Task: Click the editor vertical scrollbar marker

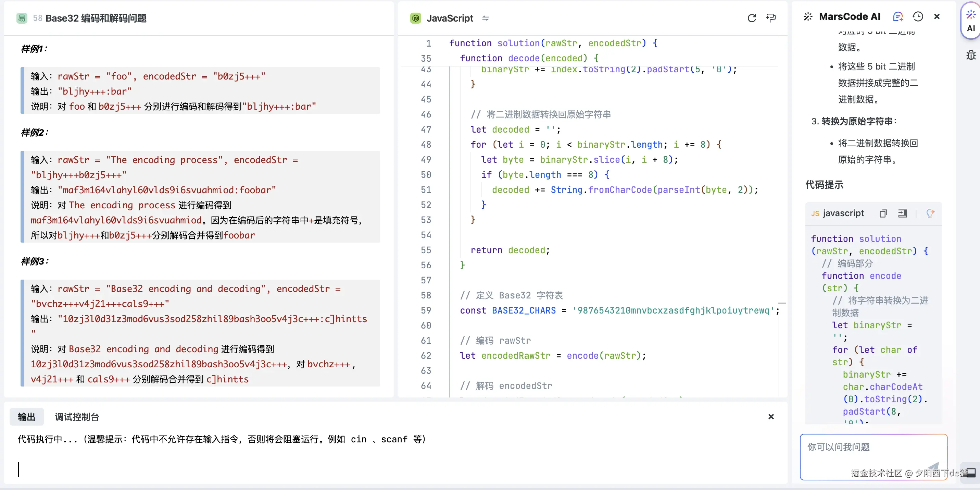Action: pyautogui.click(x=782, y=304)
